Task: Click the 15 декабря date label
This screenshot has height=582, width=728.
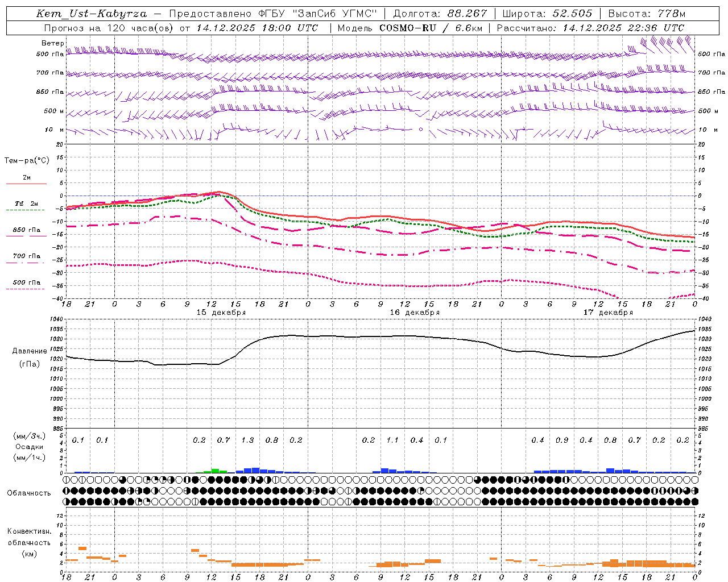Action: click(x=221, y=313)
